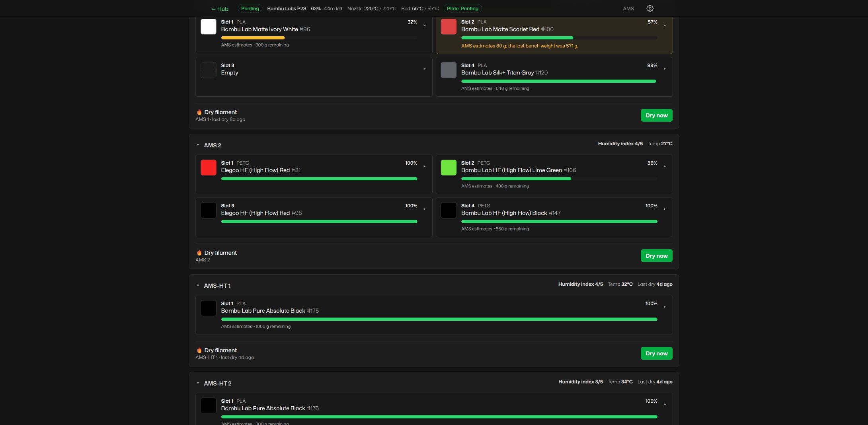Click the Scarlet Red 57% progress bar

coord(559,38)
